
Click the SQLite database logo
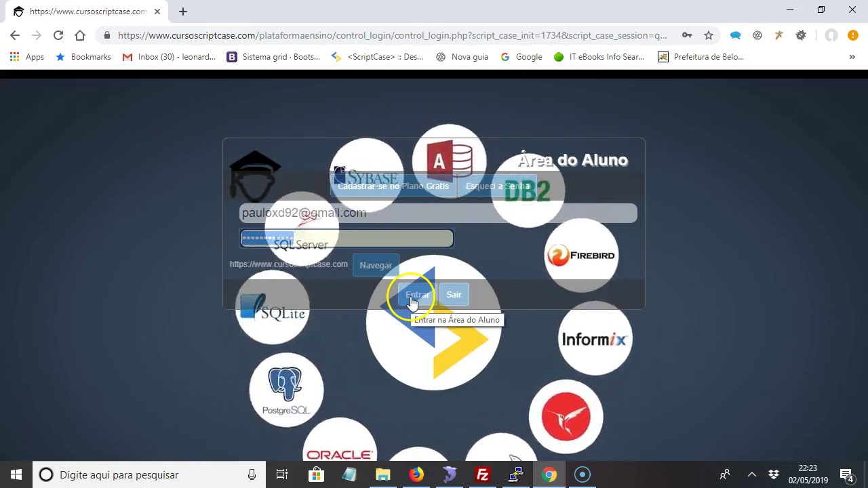273,307
